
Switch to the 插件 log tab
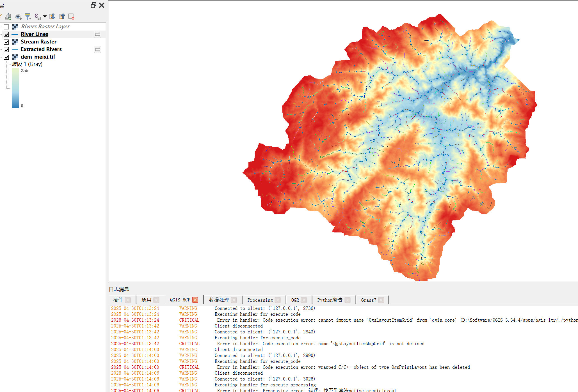(x=118, y=300)
